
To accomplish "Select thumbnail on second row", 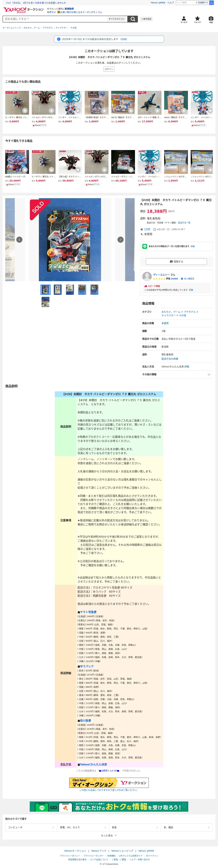I will [46, 302].
